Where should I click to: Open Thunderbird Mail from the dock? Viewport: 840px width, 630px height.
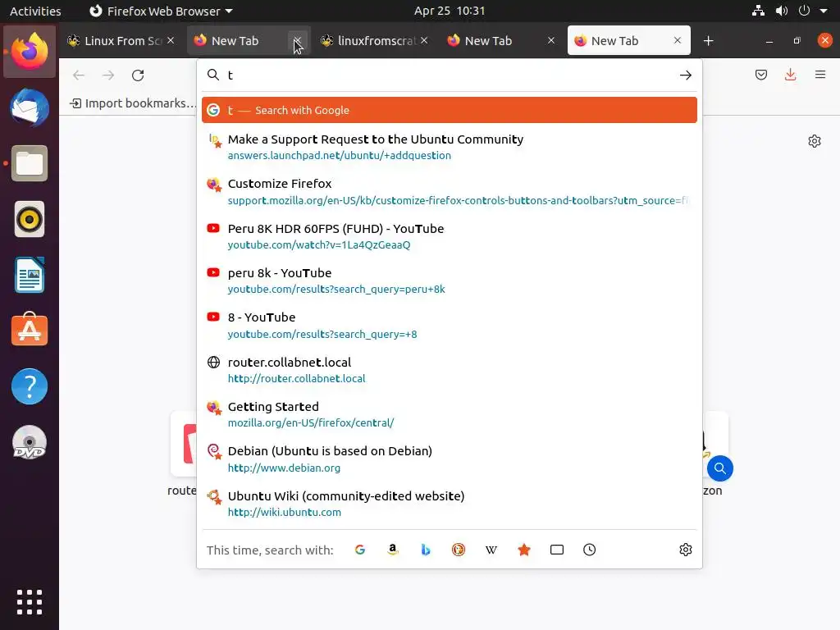point(30,107)
